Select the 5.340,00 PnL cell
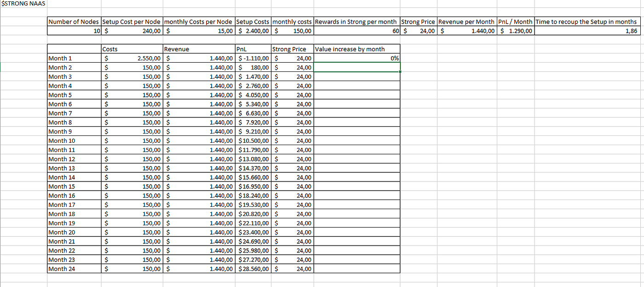The width and height of the screenshot is (644, 287). click(253, 104)
